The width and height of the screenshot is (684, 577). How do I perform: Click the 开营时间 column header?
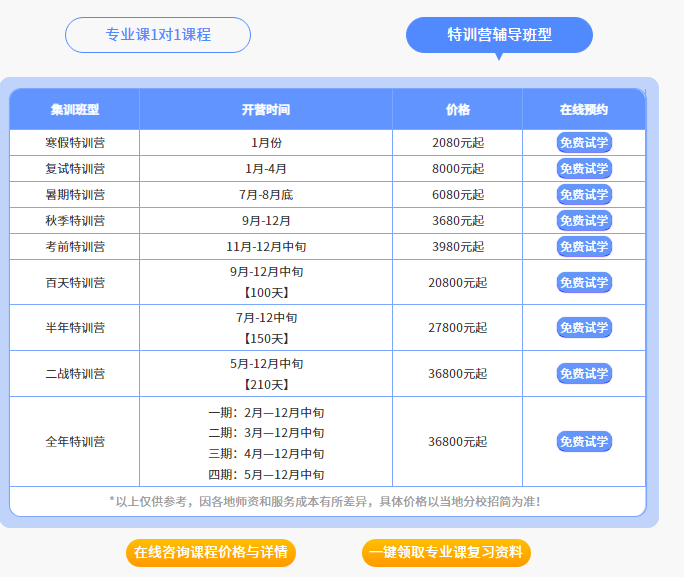pos(266,110)
